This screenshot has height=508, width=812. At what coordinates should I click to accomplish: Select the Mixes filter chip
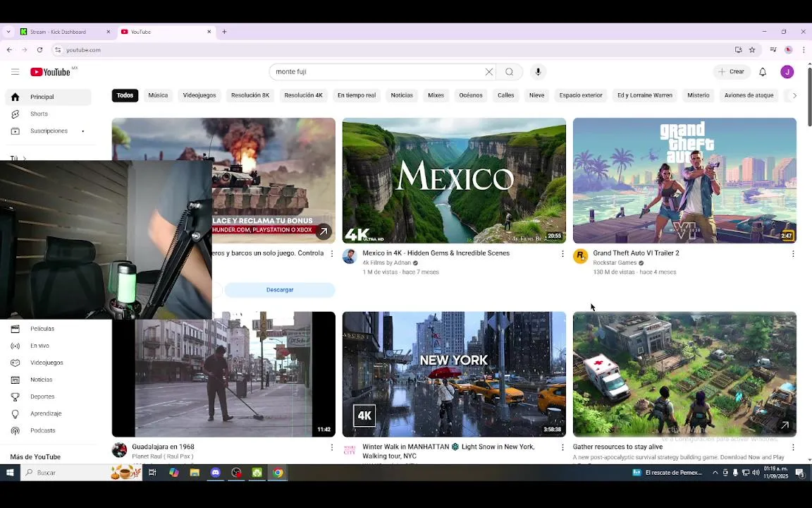[436, 95]
